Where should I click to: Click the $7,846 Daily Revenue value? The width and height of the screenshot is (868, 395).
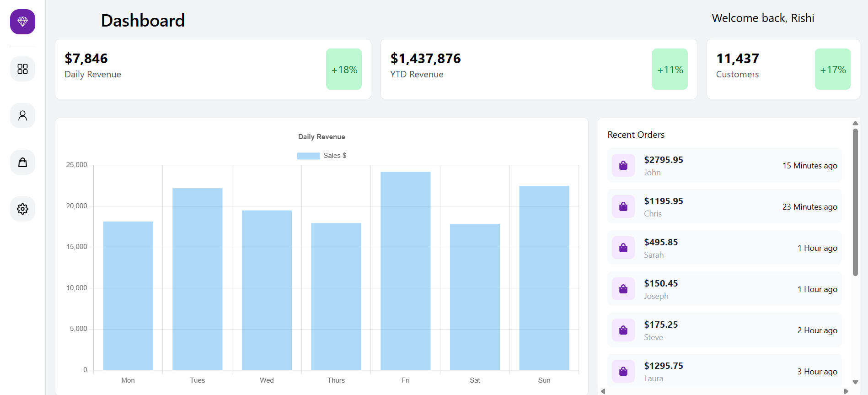point(86,59)
